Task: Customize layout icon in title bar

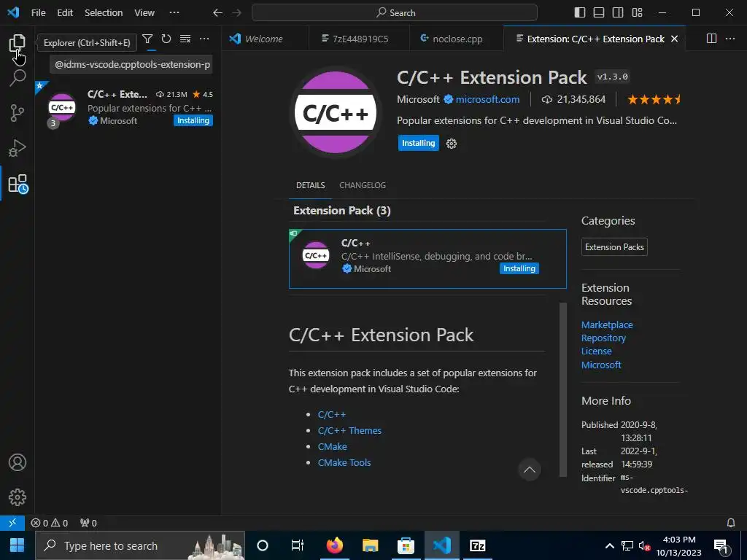Action: [x=637, y=12]
